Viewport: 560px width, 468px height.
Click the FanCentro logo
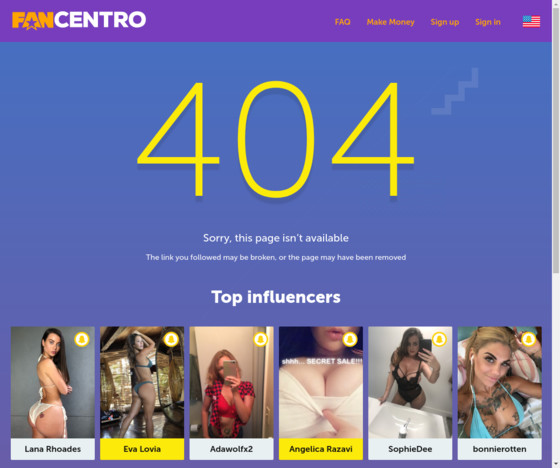79,20
